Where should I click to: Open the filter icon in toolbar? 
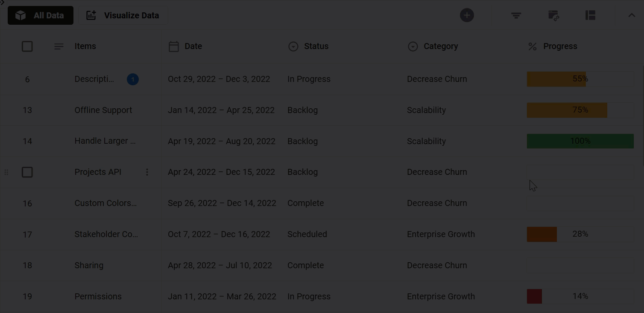click(516, 15)
